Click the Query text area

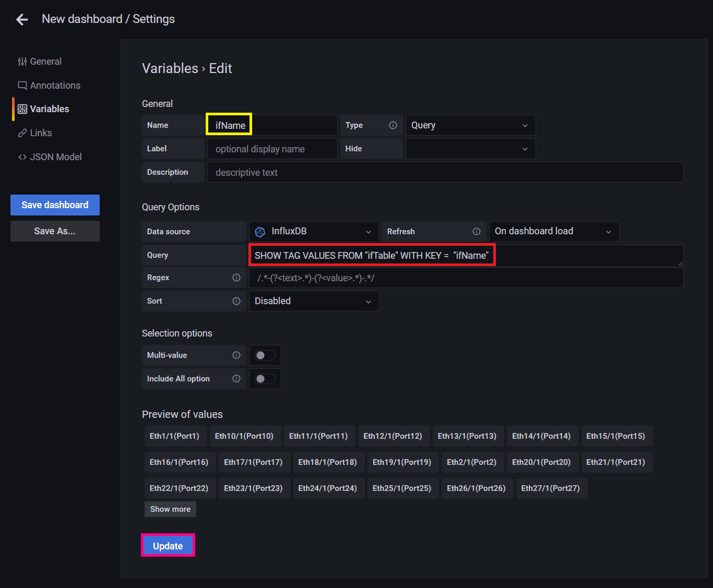(x=466, y=256)
